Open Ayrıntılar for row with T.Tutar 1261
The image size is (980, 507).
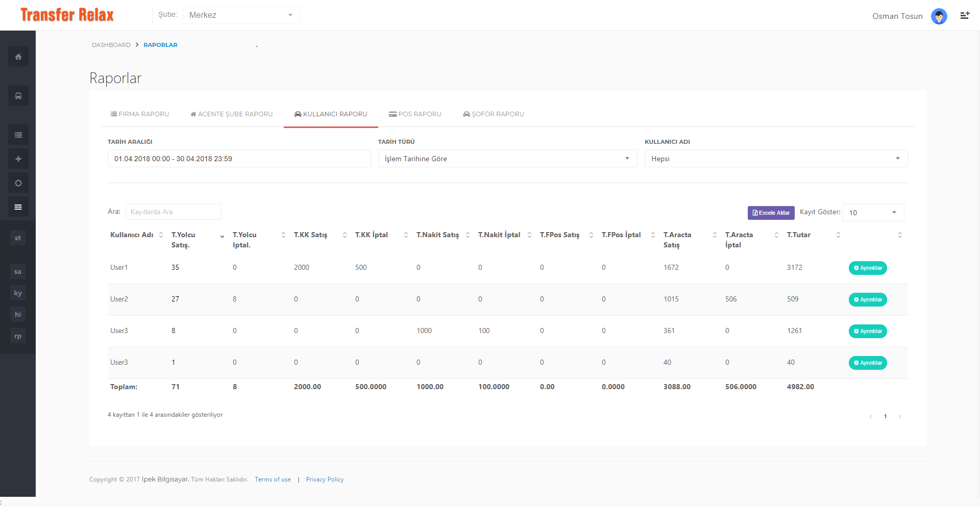[x=868, y=331]
